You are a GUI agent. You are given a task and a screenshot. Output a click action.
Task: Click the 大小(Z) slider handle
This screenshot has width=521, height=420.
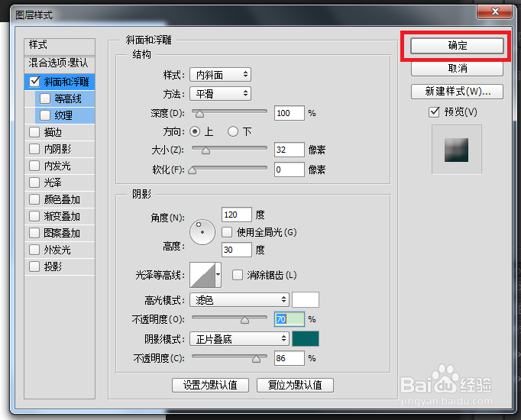tap(206, 150)
